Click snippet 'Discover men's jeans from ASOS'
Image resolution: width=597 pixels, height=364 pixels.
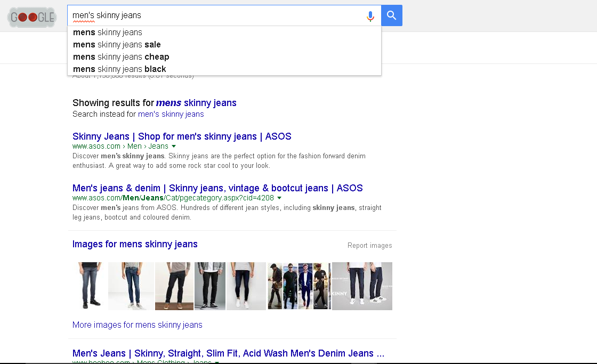(x=227, y=213)
